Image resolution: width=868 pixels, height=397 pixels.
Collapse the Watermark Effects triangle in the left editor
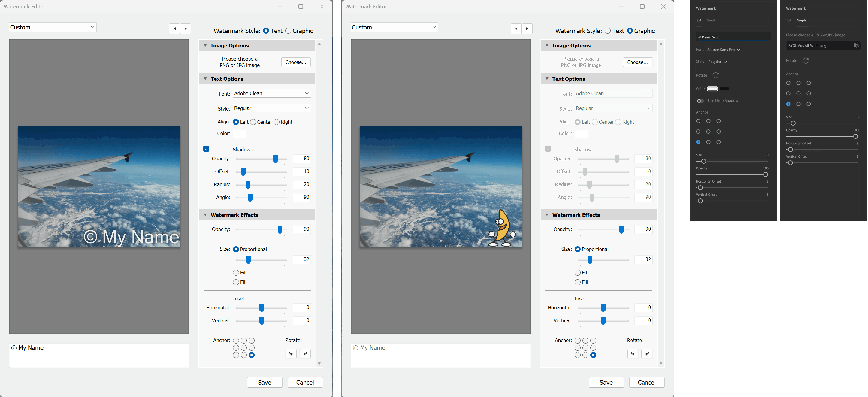pyautogui.click(x=205, y=215)
